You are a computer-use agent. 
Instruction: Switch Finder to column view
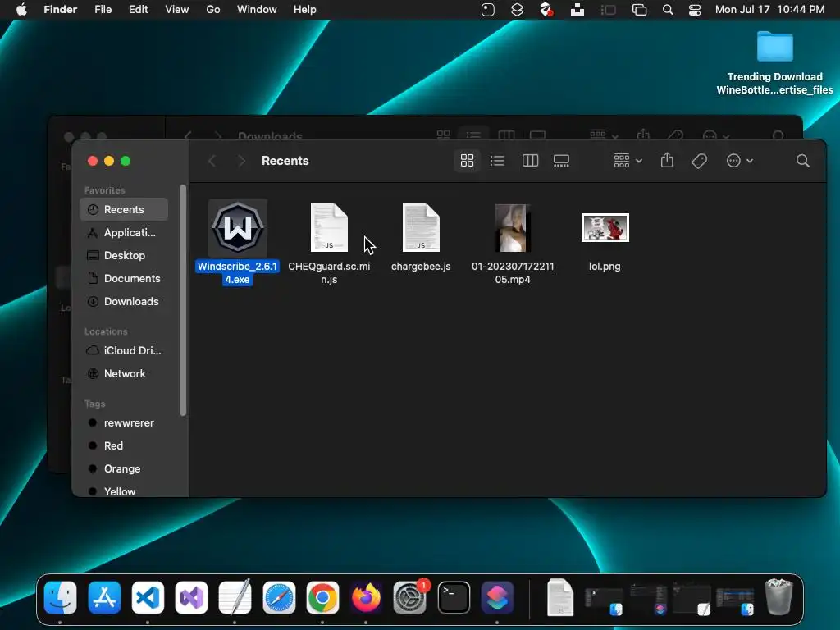pos(530,161)
